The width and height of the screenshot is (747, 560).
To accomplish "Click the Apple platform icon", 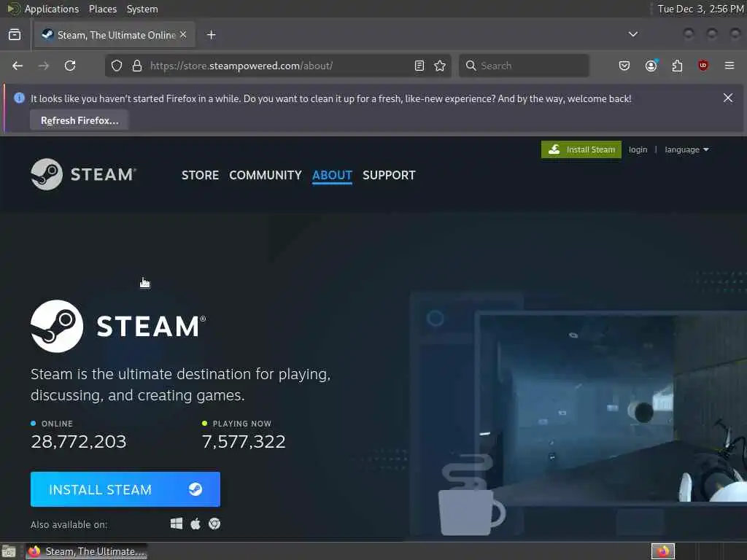I will click(196, 524).
